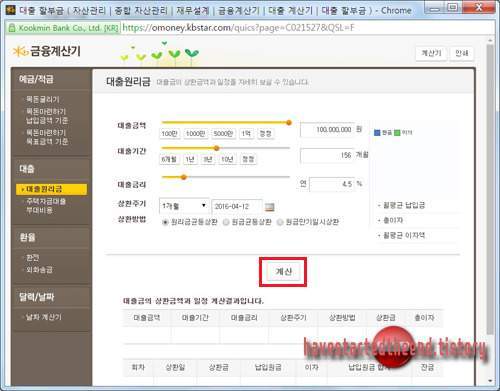
Task: Click the blue 원금 legend swatch
Action: coord(377,133)
